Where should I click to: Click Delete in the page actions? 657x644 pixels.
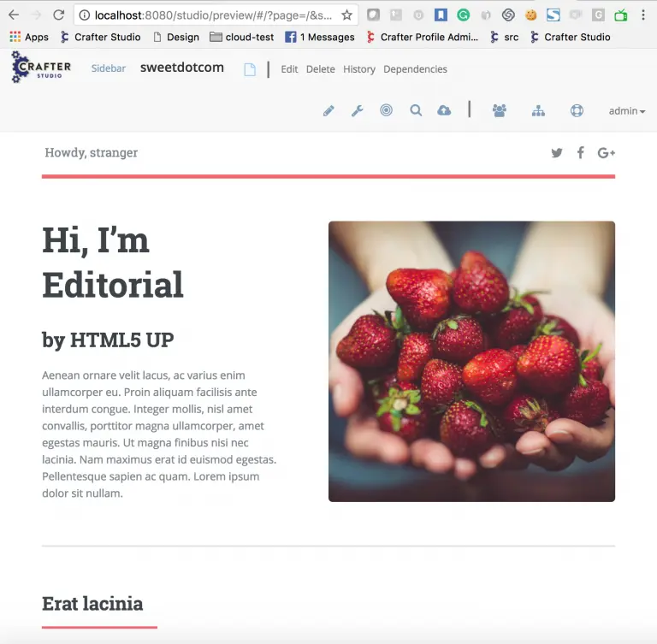(x=320, y=69)
